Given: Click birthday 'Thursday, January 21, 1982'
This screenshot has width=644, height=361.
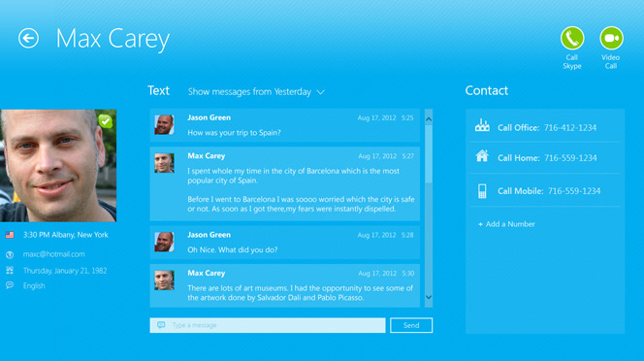Looking at the screenshot, I should tap(65, 271).
